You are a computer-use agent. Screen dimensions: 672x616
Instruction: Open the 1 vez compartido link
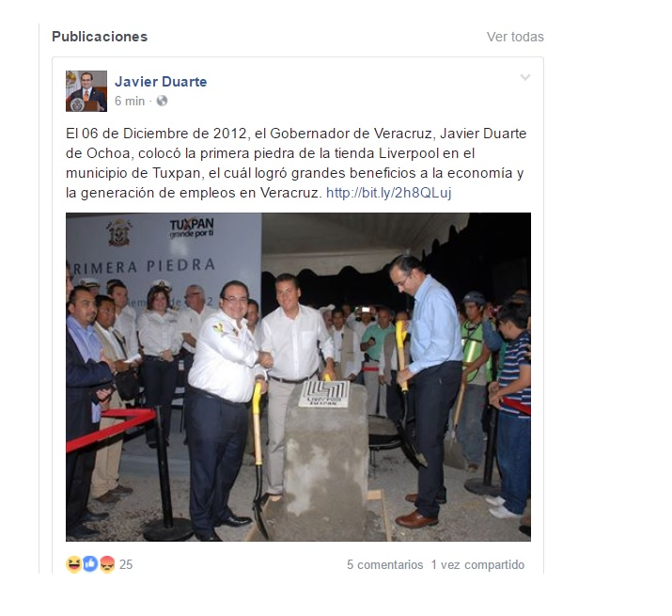point(477,565)
